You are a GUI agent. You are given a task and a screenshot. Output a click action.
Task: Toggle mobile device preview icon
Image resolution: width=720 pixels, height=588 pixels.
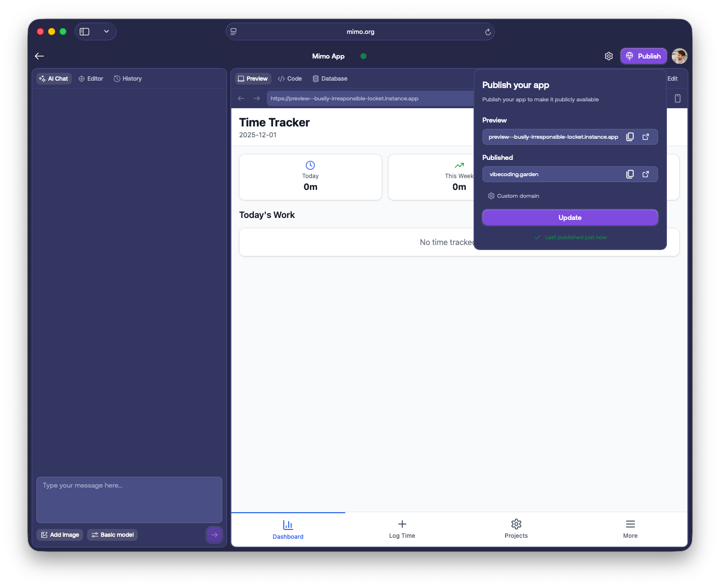pyautogui.click(x=677, y=98)
